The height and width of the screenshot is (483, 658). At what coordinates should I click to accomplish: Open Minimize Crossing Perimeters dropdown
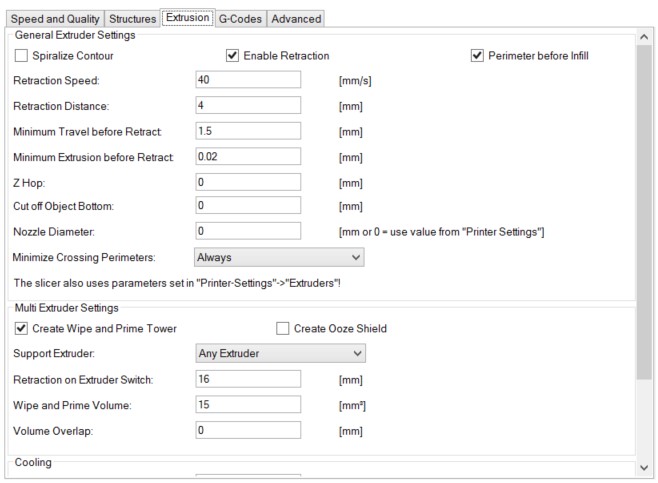click(279, 257)
